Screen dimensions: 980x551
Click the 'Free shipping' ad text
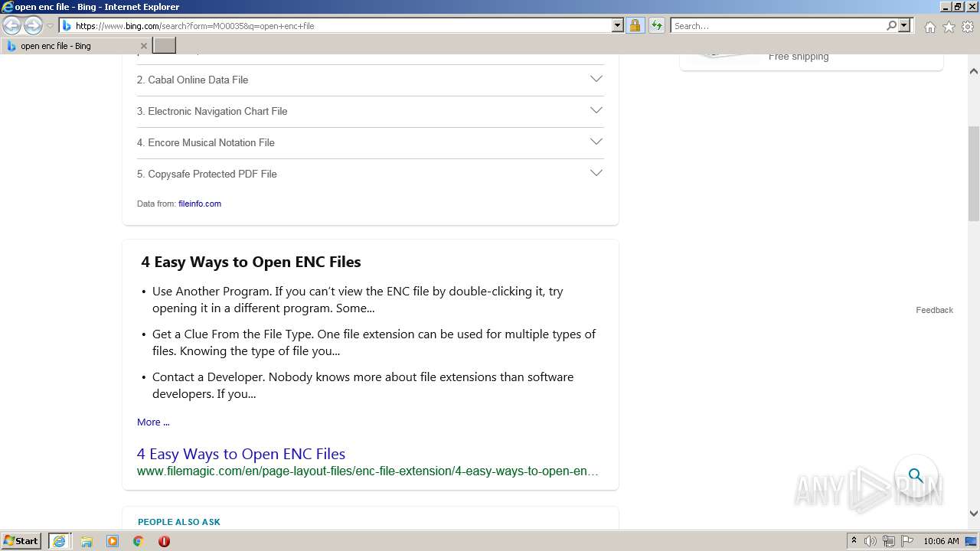pyautogui.click(x=799, y=57)
